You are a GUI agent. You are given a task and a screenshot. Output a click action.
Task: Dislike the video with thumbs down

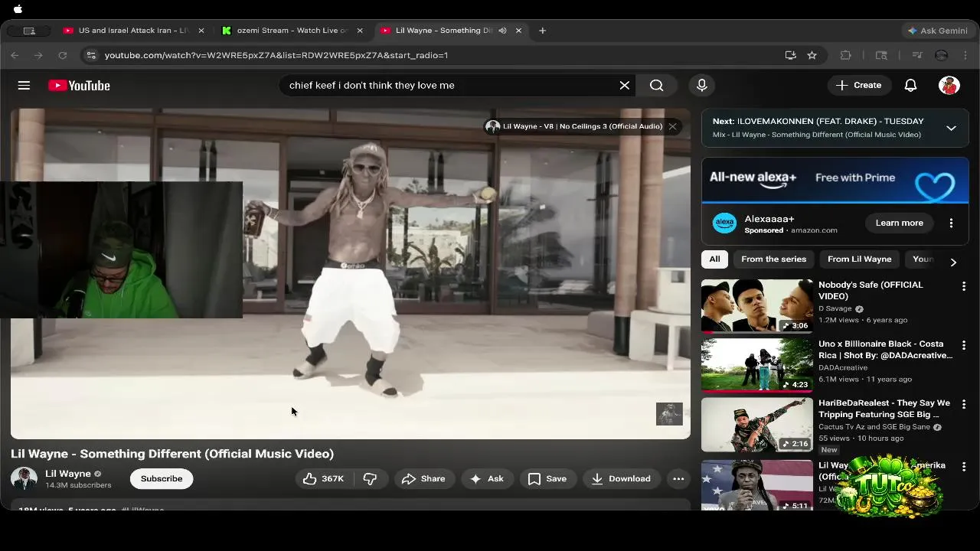click(370, 478)
